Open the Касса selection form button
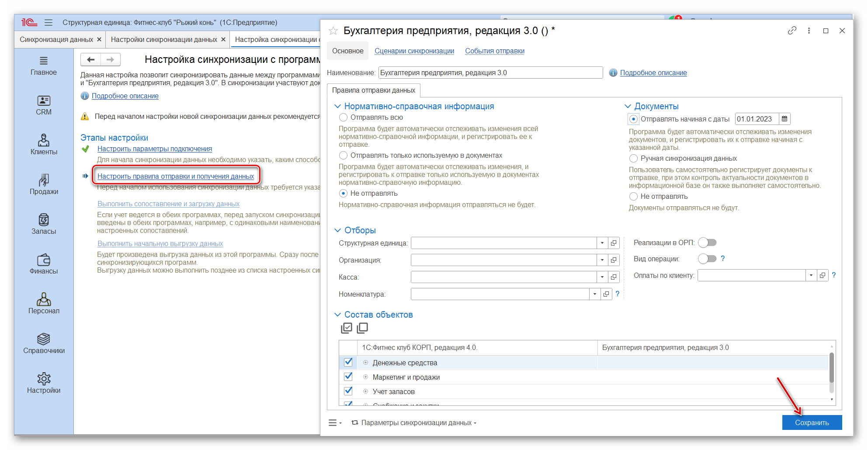 (614, 277)
